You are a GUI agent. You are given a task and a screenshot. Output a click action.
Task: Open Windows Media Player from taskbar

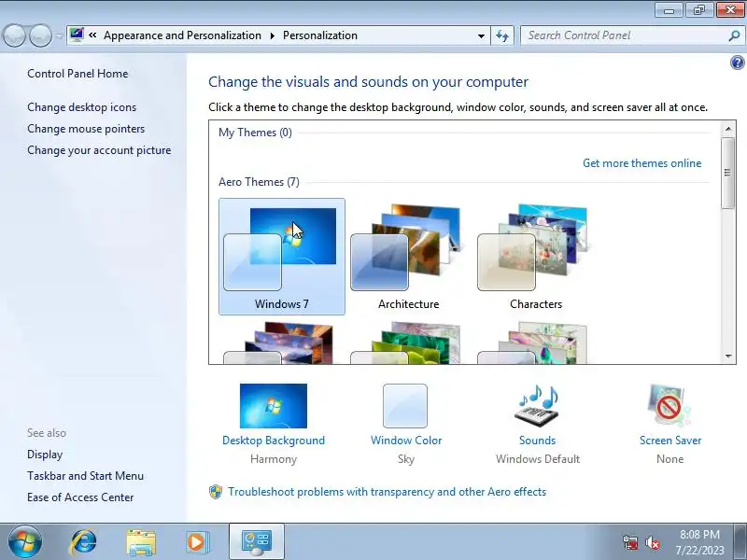[x=197, y=542]
